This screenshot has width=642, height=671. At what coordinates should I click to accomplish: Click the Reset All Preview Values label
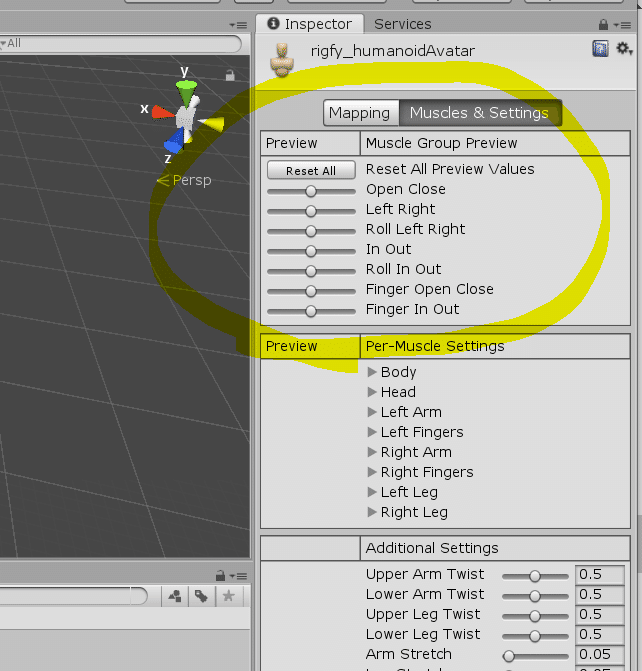450,169
